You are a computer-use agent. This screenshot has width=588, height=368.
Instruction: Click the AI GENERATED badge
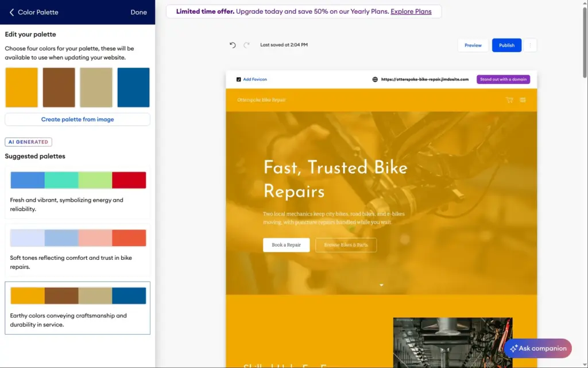(x=29, y=142)
